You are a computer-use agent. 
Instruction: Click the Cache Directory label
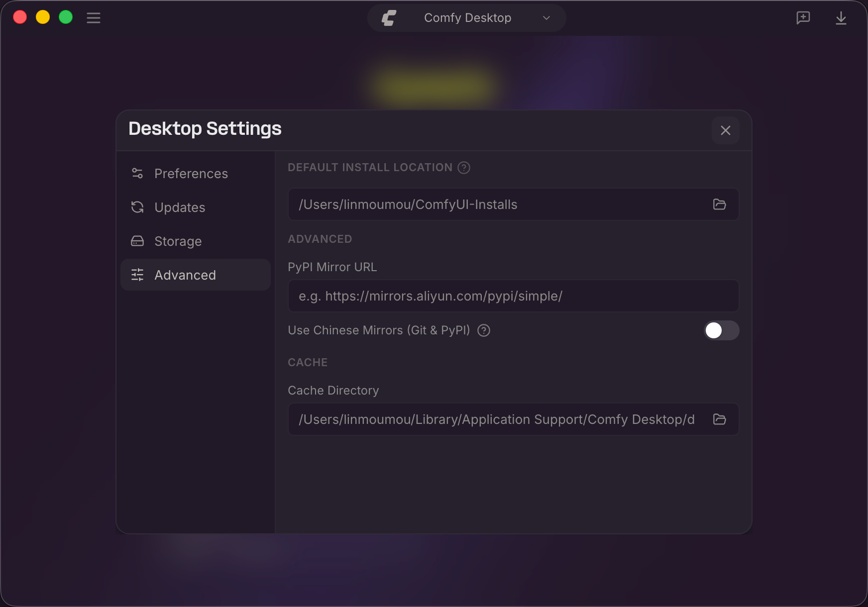pyautogui.click(x=333, y=391)
